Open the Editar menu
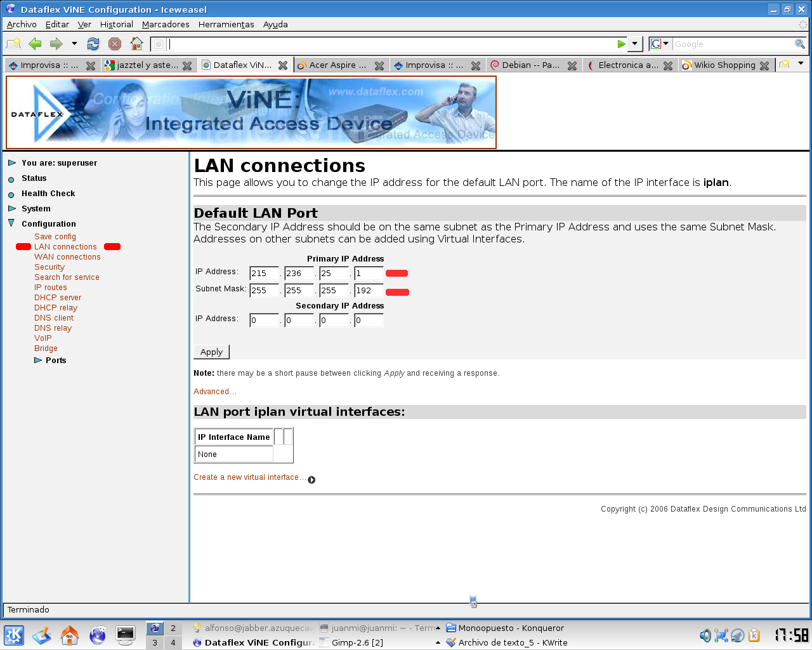 (57, 24)
